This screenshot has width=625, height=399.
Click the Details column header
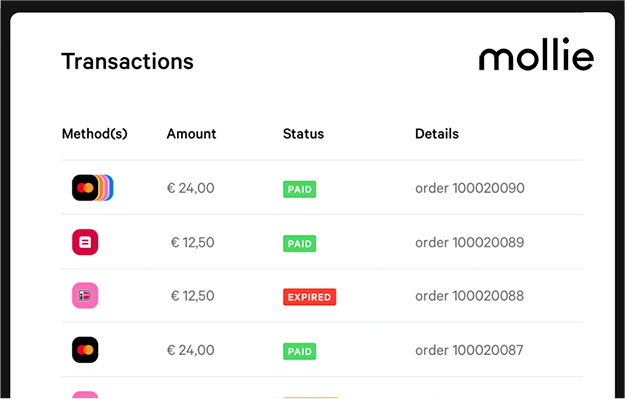(x=437, y=134)
